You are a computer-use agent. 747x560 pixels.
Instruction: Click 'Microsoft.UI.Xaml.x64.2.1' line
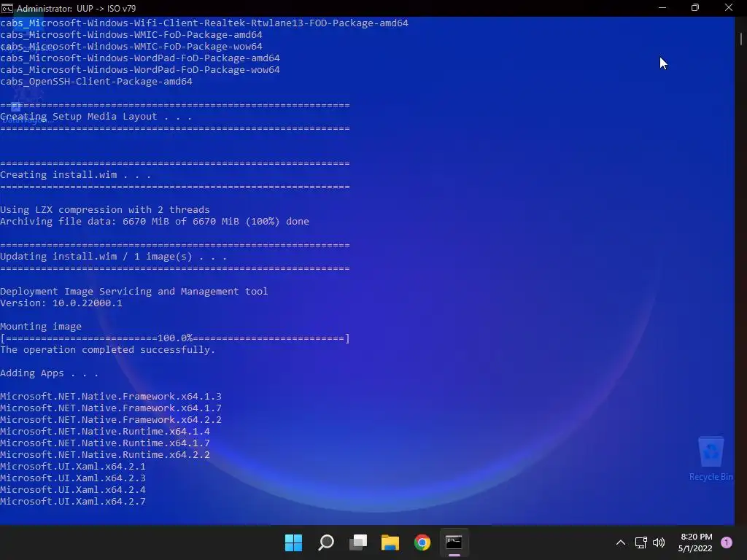(73, 466)
